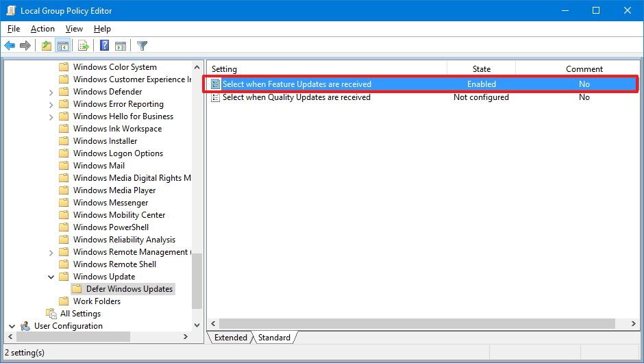The height and width of the screenshot is (363, 644).
Task: Open Help via the question mark icon
Action: [104, 46]
